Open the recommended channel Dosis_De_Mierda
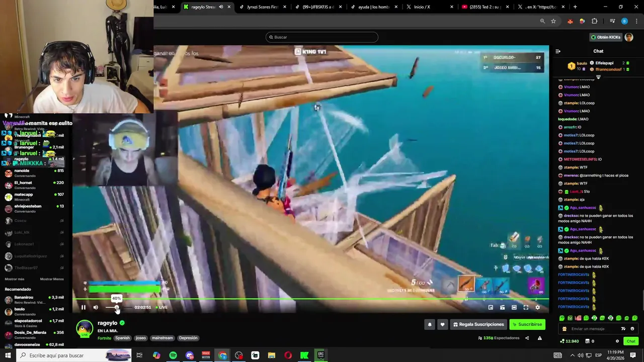 point(34,334)
